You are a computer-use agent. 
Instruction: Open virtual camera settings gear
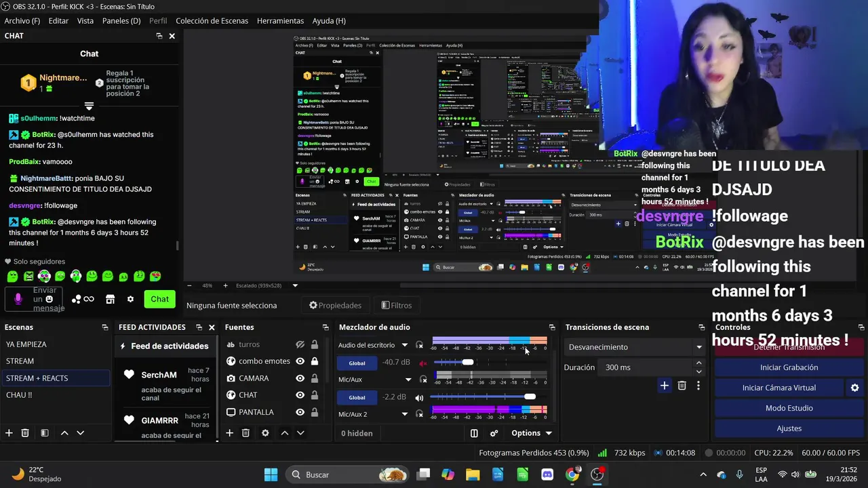click(x=854, y=388)
